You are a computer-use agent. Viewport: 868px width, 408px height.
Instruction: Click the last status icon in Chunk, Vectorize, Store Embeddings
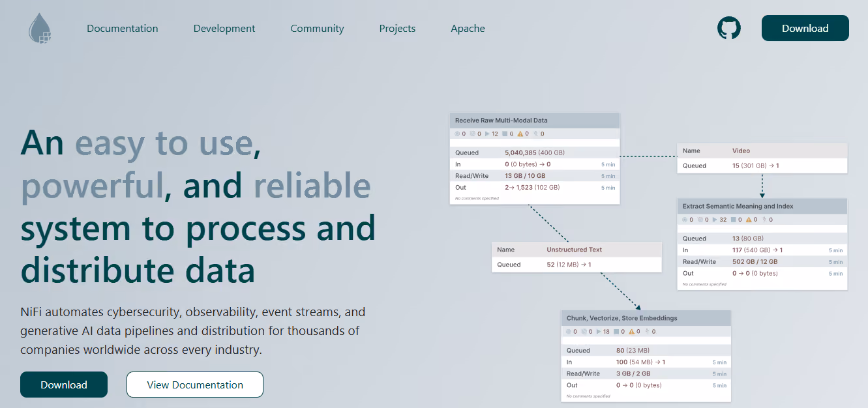(648, 332)
